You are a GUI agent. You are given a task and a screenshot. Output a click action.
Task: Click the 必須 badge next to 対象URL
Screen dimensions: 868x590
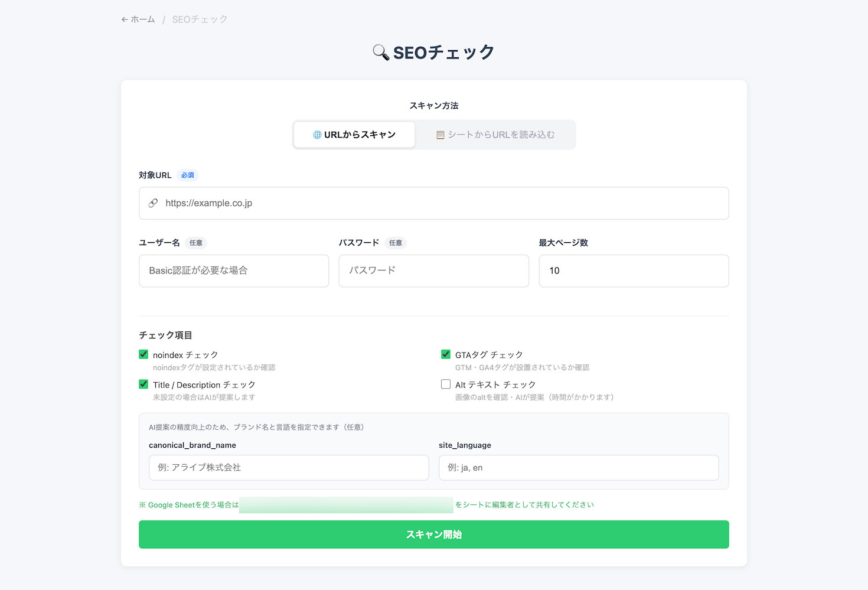188,175
